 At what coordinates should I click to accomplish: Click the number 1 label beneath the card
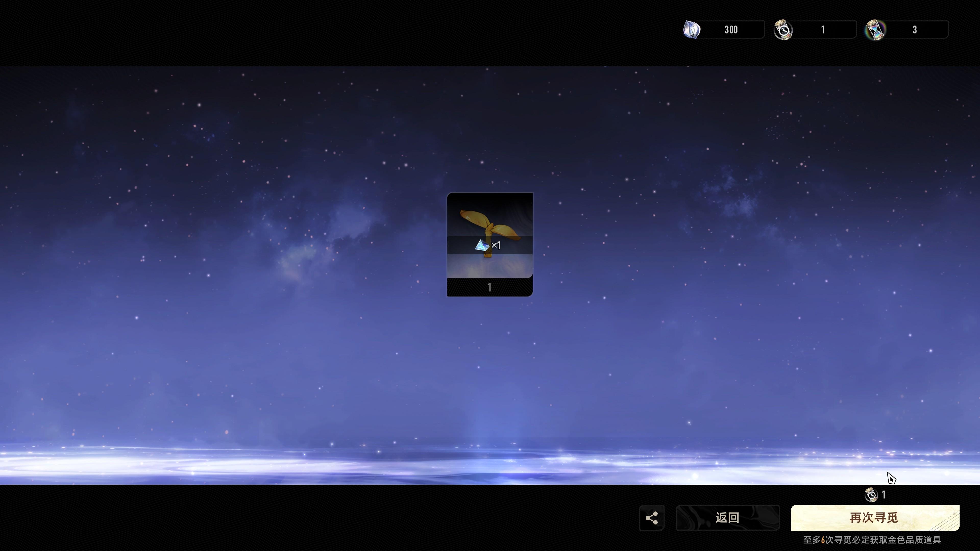(x=490, y=287)
